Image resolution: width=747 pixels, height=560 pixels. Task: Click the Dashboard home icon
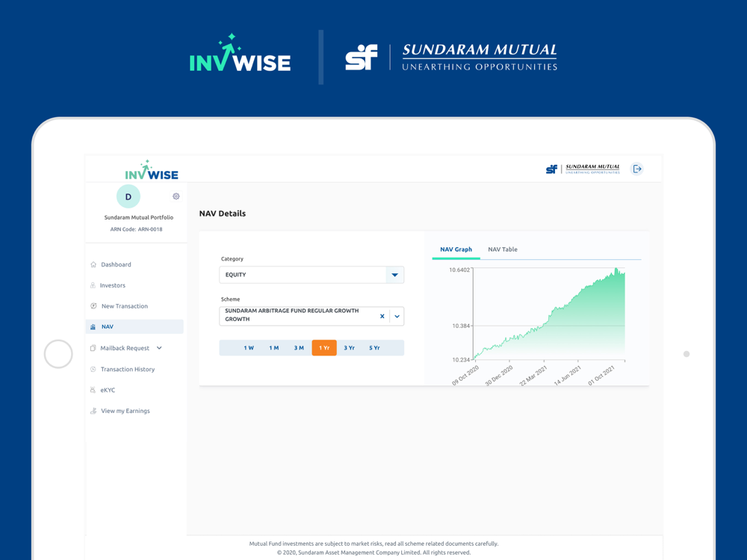tap(93, 265)
